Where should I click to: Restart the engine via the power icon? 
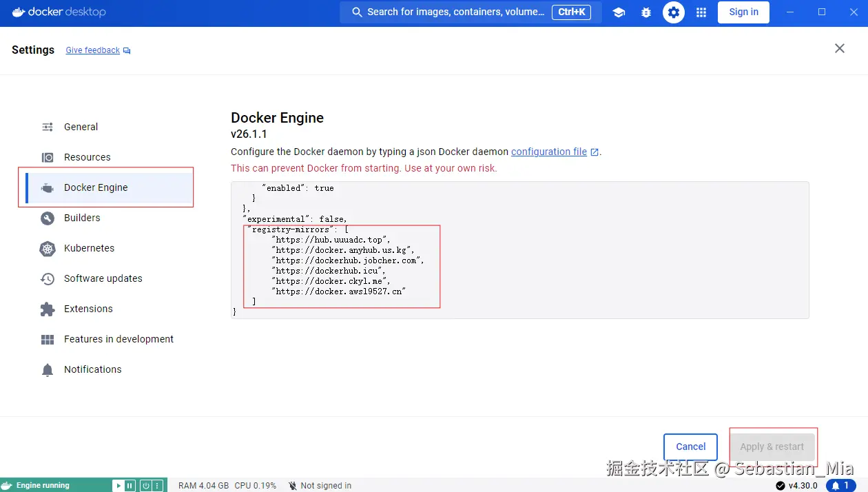144,485
